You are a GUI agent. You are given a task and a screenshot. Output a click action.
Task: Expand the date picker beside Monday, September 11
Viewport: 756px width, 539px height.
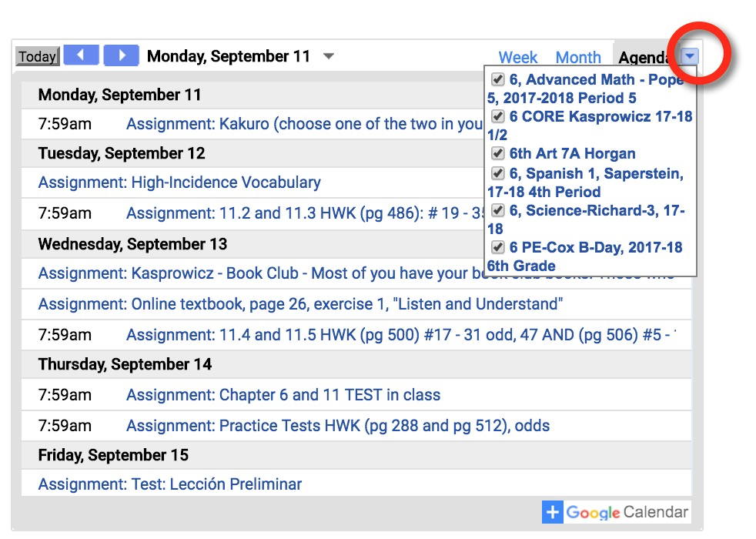click(329, 56)
